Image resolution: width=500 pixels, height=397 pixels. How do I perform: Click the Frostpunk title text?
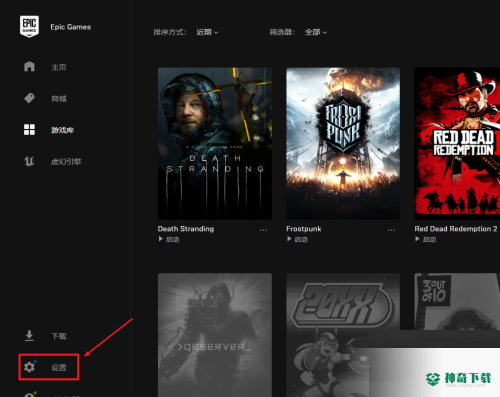pyautogui.click(x=304, y=229)
